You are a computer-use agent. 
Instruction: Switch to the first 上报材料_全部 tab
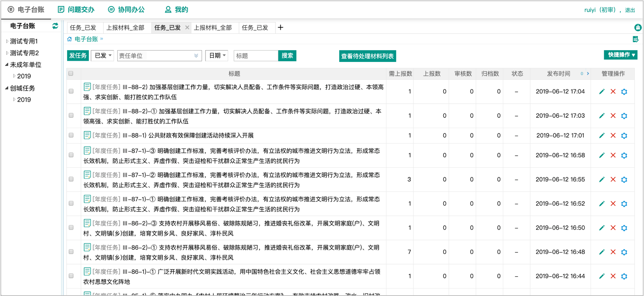pos(125,27)
